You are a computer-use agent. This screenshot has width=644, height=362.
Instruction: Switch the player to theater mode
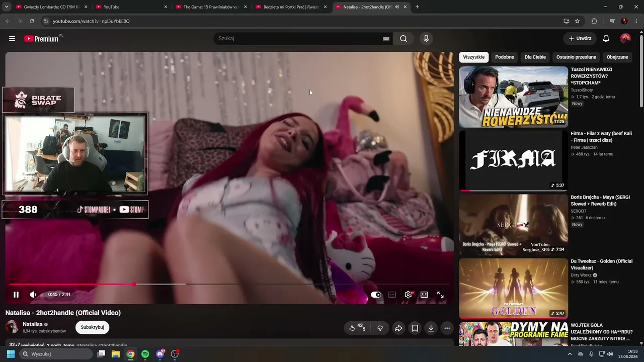tap(424, 295)
